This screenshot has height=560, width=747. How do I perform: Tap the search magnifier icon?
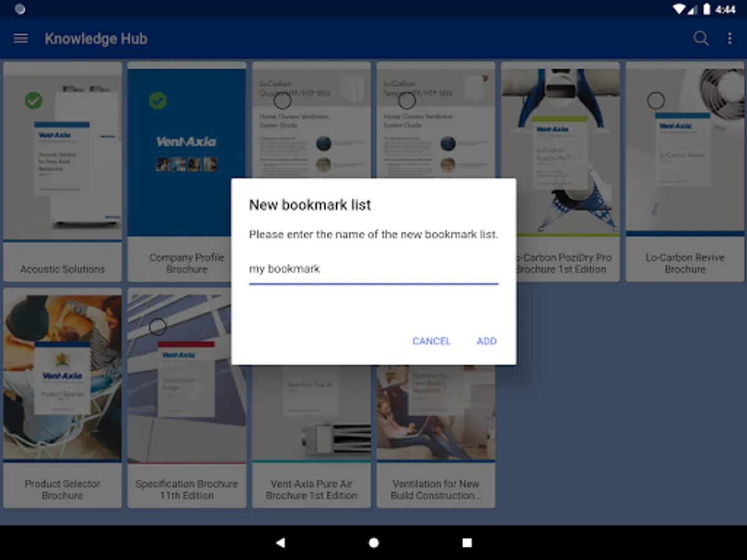(701, 39)
